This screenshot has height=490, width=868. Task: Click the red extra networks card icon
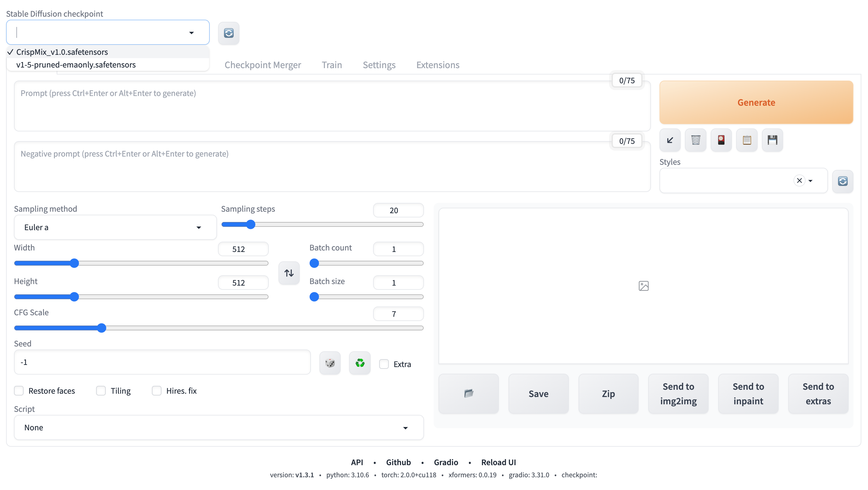721,140
